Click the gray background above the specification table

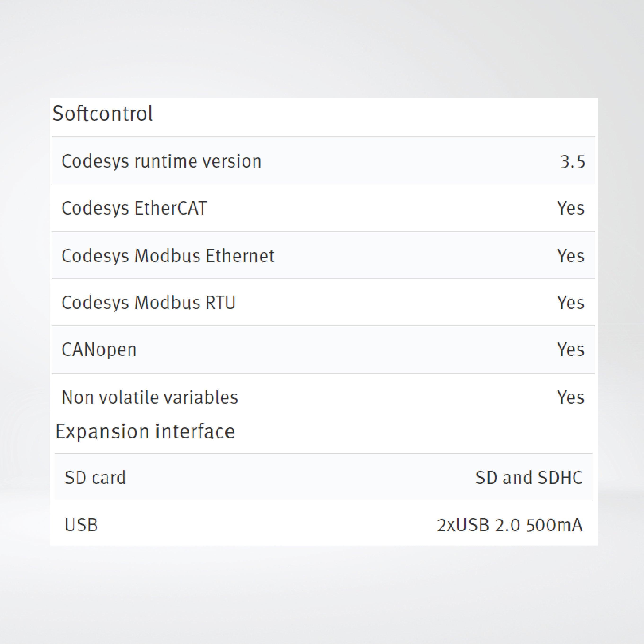(322, 50)
